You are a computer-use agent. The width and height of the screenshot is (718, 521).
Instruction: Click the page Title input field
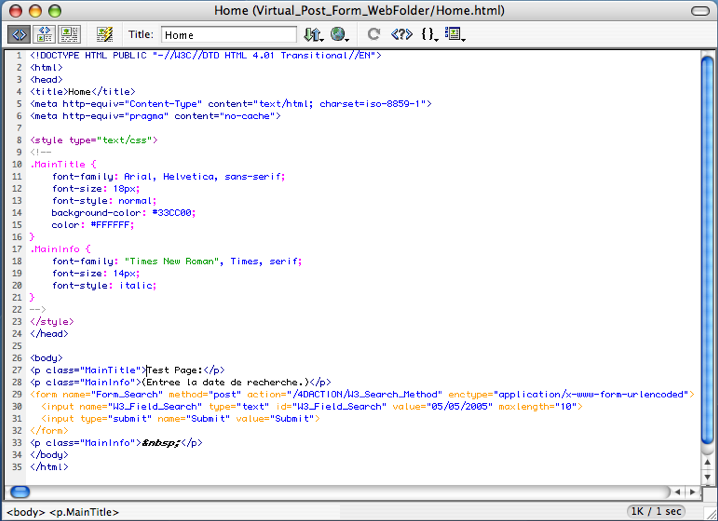click(228, 35)
